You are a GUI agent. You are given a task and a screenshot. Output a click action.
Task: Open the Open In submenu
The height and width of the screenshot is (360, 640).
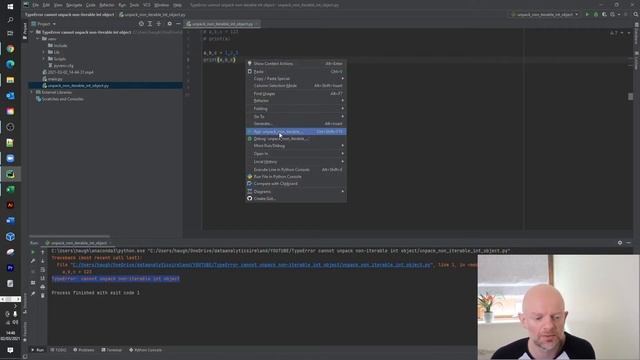click(296, 153)
